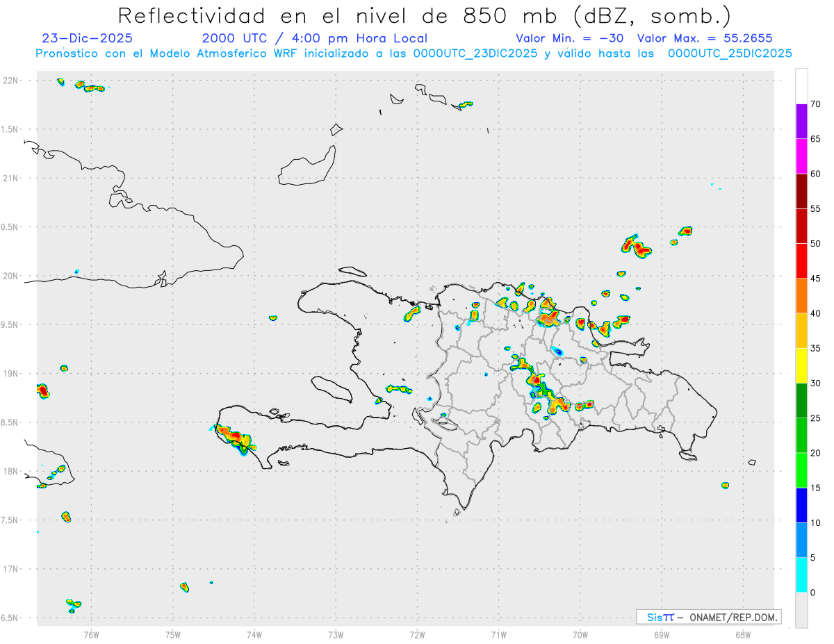Click the gray below-zero swatch at colorbar bottom

point(801,610)
